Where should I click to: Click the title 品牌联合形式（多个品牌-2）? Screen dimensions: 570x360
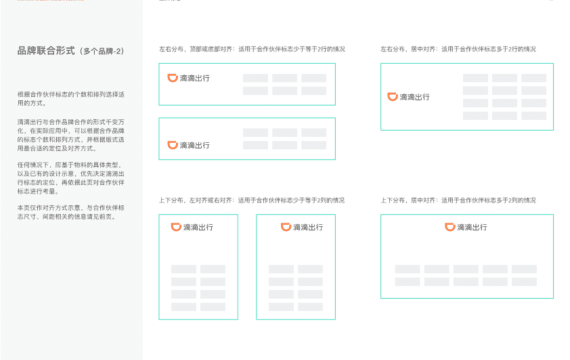click(71, 51)
